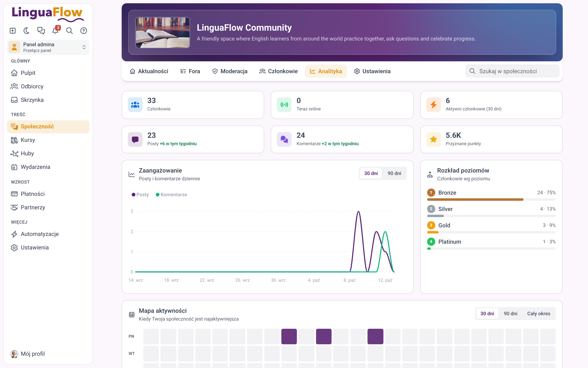Switch to the Aktualności tab
Viewport: 588px width, 368px height.
point(149,71)
